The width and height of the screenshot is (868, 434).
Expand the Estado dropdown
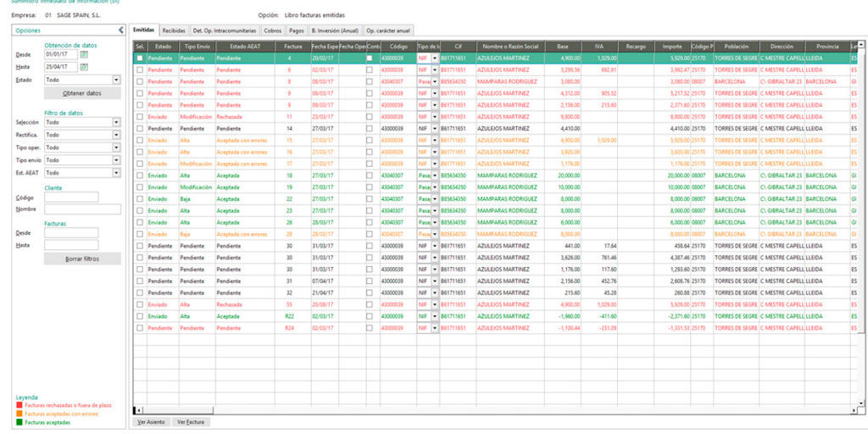point(116,80)
